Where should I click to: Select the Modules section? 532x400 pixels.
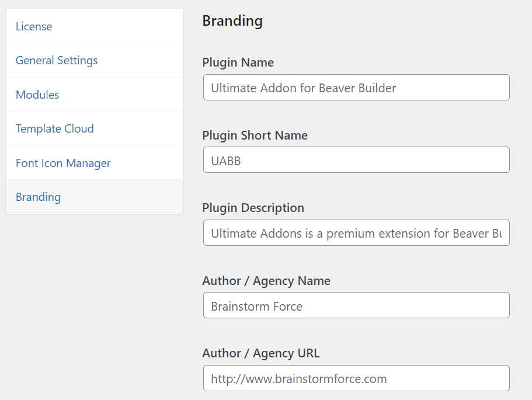(x=37, y=95)
